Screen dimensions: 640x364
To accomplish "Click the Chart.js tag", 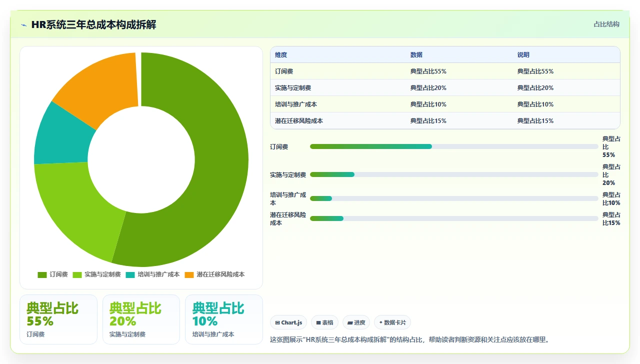I will click(x=288, y=322).
